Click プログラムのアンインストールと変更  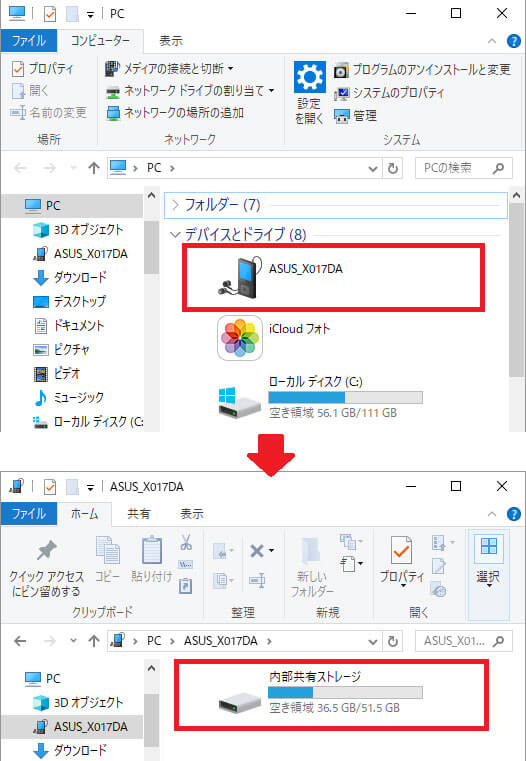pos(422,70)
